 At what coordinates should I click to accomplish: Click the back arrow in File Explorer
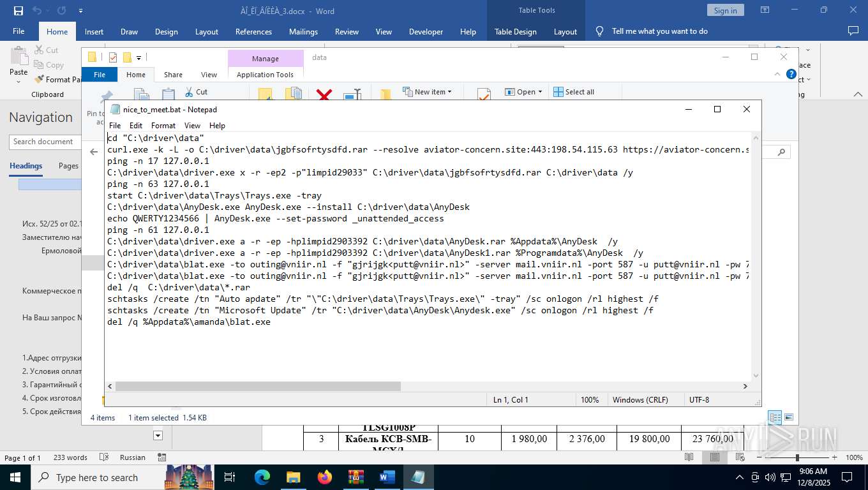(x=94, y=152)
